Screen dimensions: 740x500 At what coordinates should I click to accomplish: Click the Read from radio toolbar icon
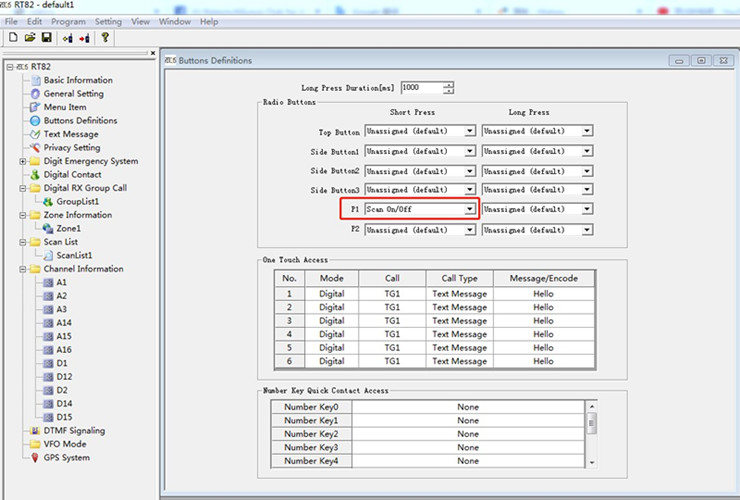point(67,37)
